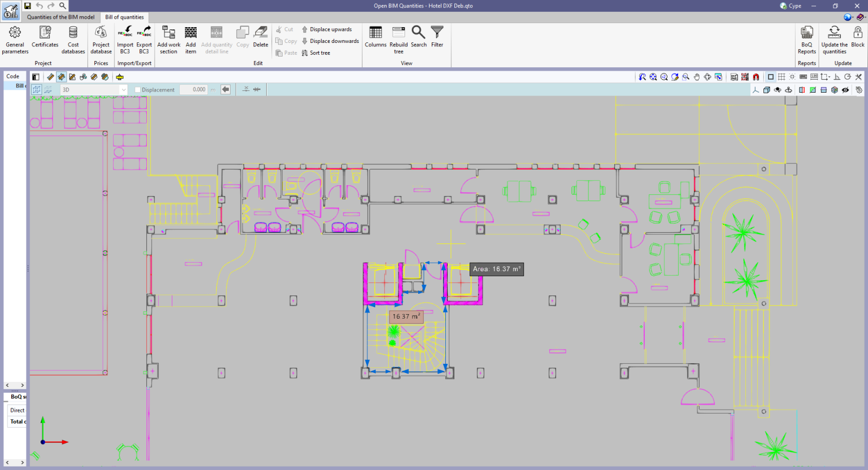Viewport: 868px width, 470px height.
Task: Expand the frame selection tool dropdown arrow
Action: (828, 77)
